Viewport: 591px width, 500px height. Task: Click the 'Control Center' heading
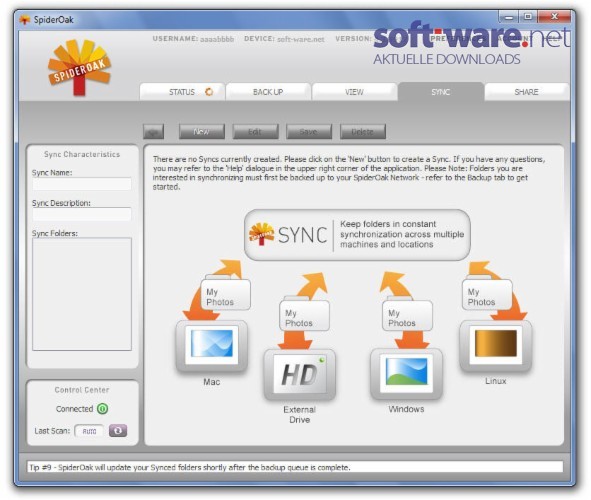(x=82, y=390)
